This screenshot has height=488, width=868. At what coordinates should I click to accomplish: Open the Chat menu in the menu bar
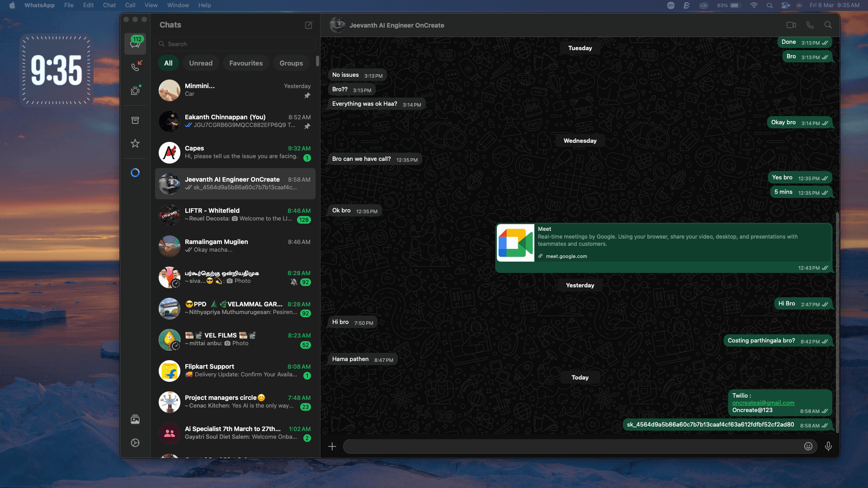[109, 5]
